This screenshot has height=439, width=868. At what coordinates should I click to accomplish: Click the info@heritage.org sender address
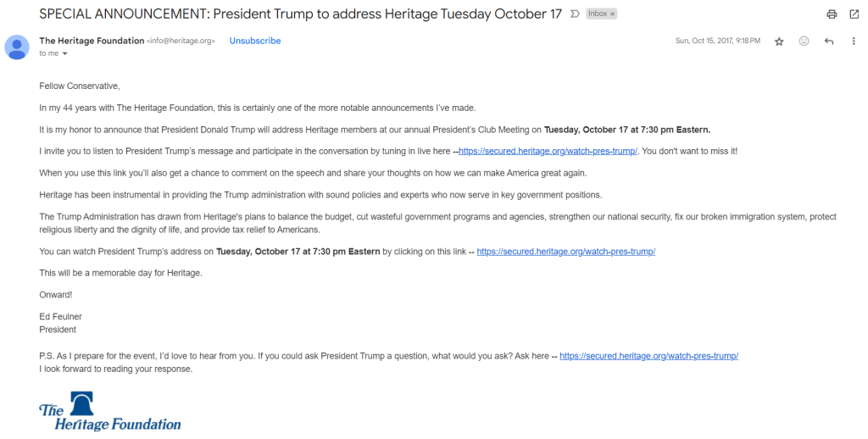pos(181,41)
